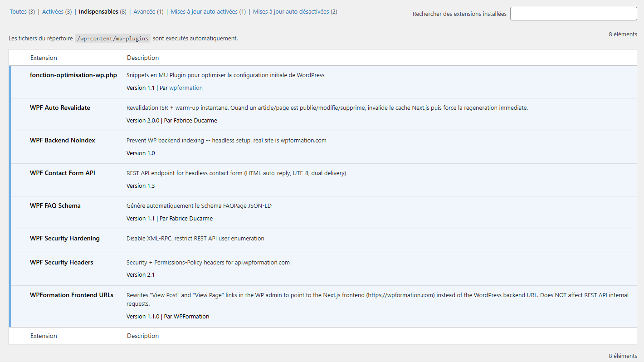The image size is (644, 362).
Task: Click the WPF Contact Form API title
Action: tap(63, 173)
